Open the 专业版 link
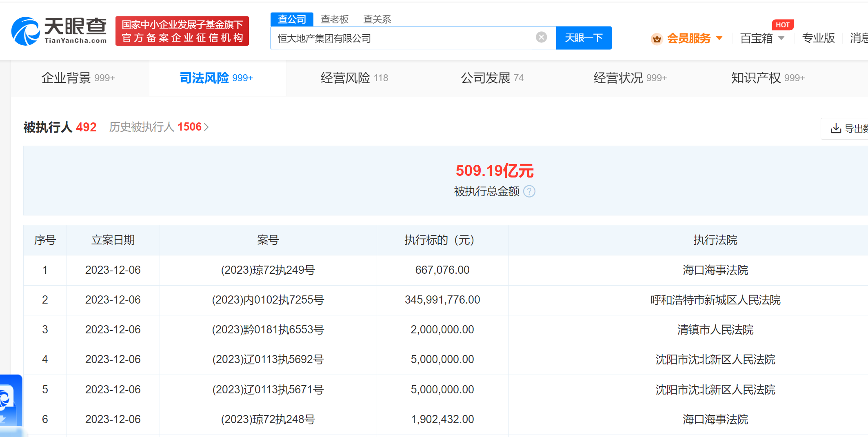Screen dimensions: 868x437 (818, 38)
